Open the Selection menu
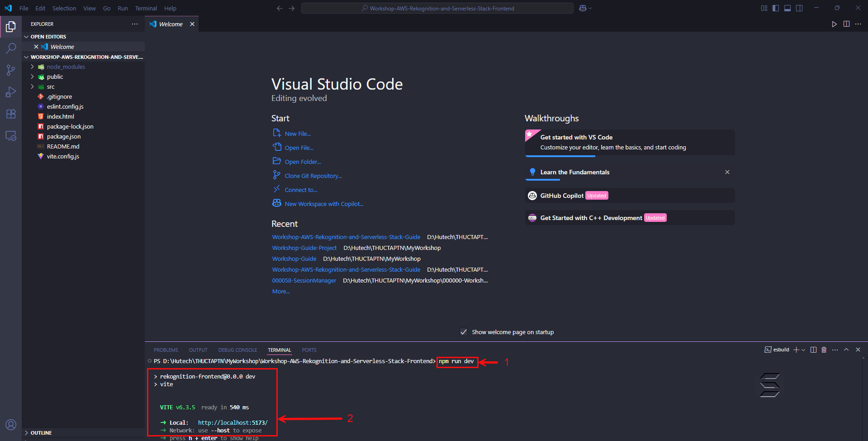This screenshot has width=868, height=441. 64,8
